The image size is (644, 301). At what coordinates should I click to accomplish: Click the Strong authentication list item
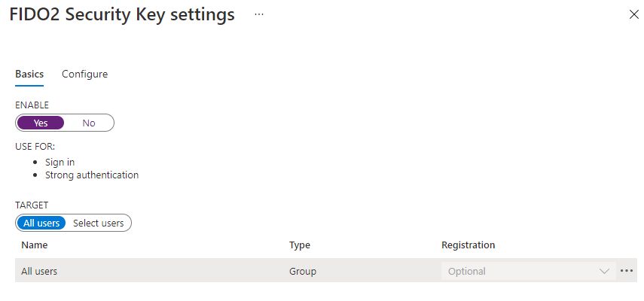[x=92, y=175]
